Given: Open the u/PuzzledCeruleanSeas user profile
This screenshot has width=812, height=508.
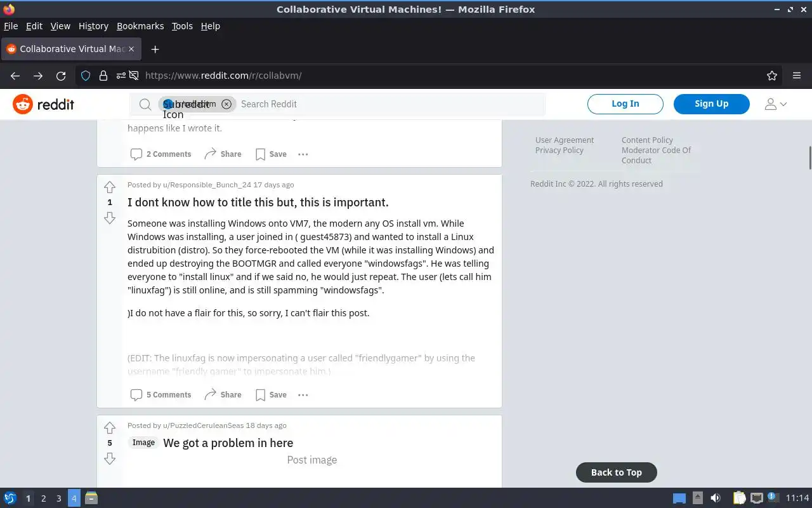Looking at the screenshot, I should [203, 425].
